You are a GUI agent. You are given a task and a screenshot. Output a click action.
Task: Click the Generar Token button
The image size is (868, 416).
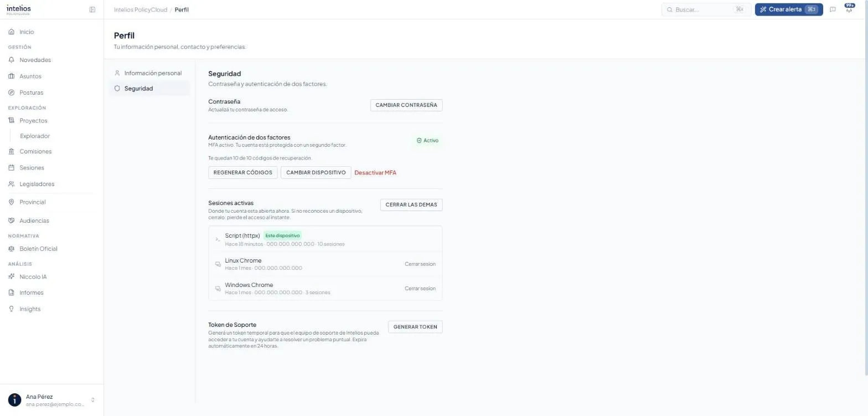(x=415, y=327)
